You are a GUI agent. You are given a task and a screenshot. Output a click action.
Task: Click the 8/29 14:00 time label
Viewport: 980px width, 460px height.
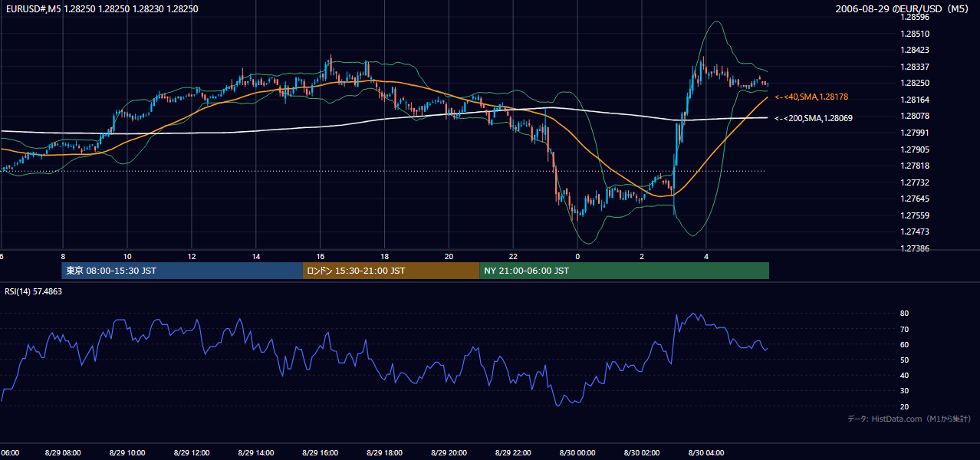click(x=256, y=453)
